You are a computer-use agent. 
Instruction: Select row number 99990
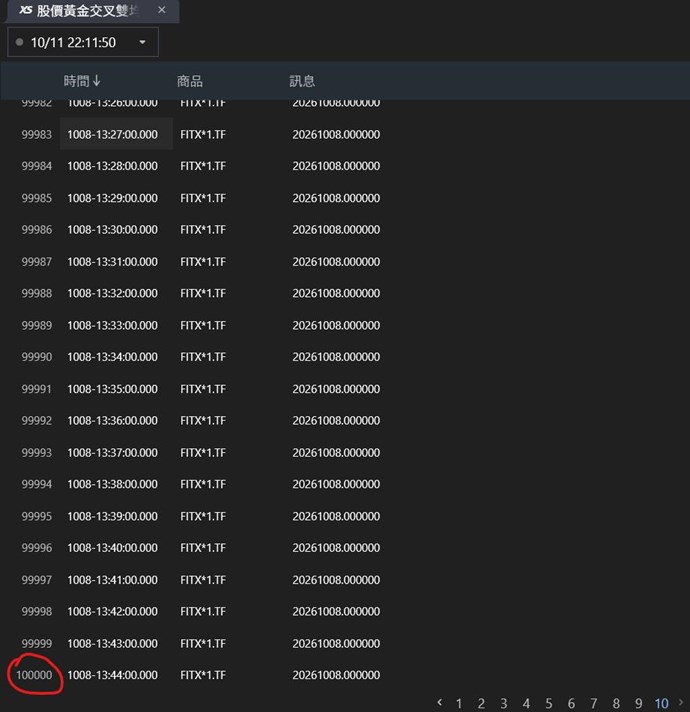(x=37, y=356)
